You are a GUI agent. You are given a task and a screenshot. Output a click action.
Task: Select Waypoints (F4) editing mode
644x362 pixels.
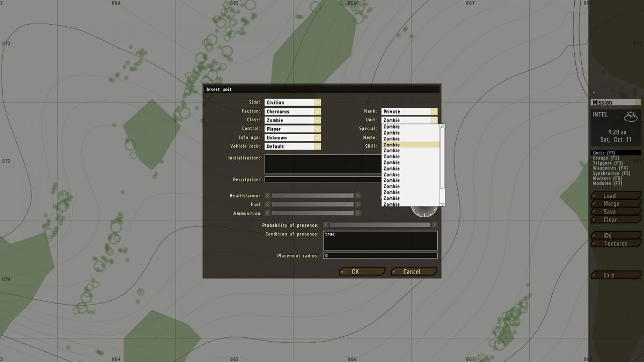611,168
